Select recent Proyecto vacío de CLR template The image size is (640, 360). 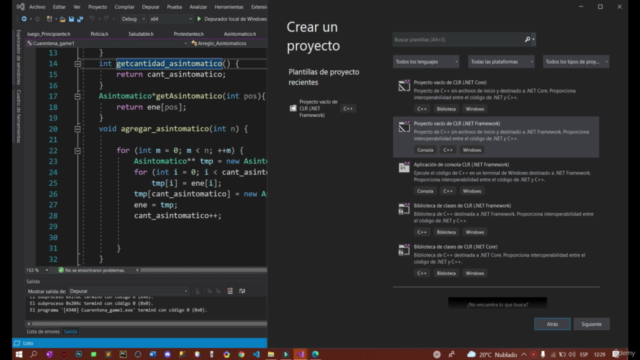click(x=322, y=108)
